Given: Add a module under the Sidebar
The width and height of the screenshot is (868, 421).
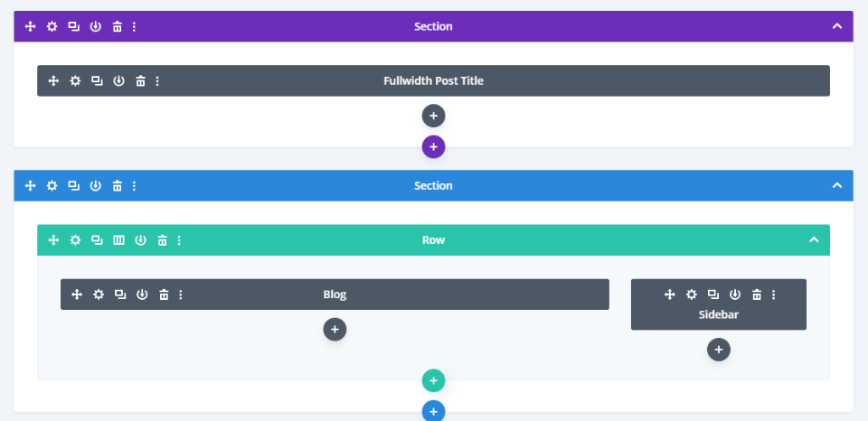Looking at the screenshot, I should (x=718, y=350).
